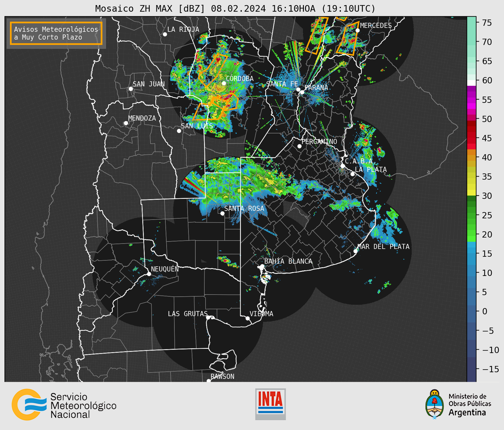Click the C.A.B.A. city marker dot
The height and width of the screenshot is (430, 504).
343,166
